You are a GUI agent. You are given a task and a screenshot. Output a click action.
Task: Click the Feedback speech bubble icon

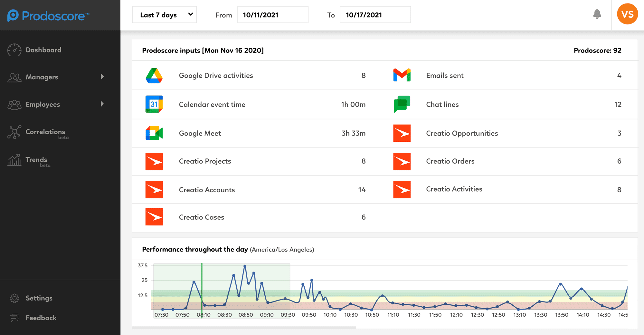[14, 318]
